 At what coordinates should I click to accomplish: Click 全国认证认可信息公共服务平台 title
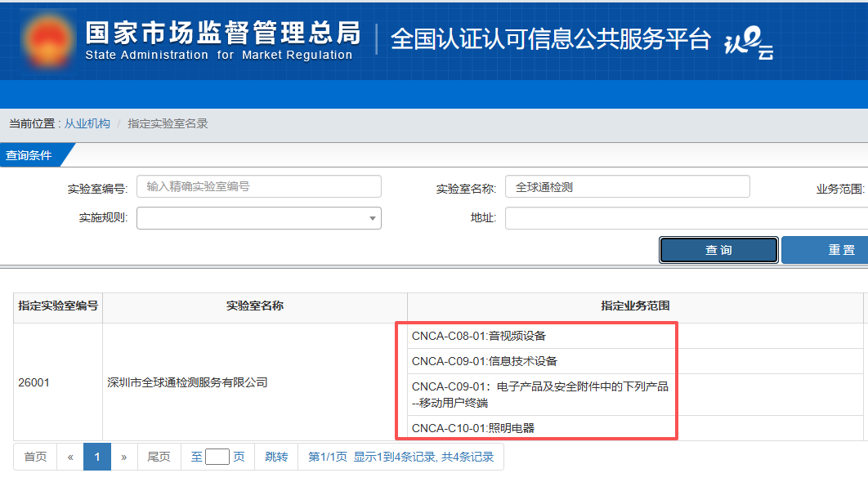pos(551,39)
